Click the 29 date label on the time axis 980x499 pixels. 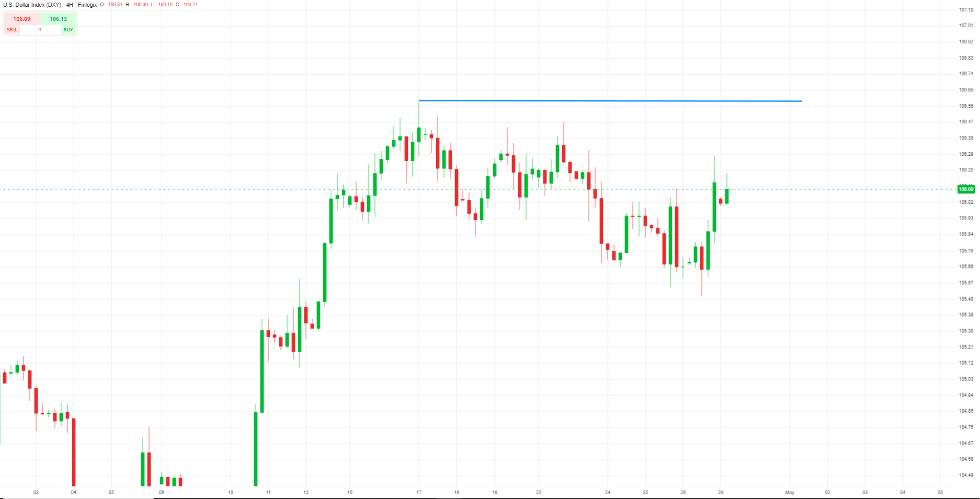[x=722, y=492]
